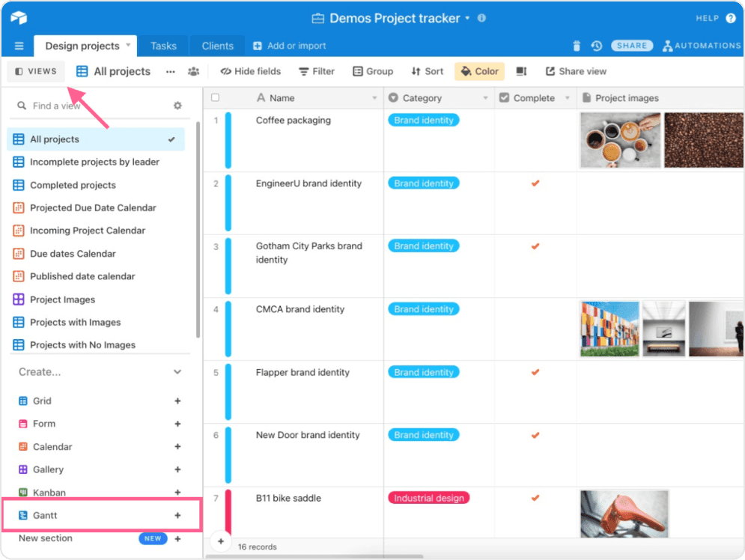The width and height of the screenshot is (745, 560).
Task: Open the Design projects tab dropdown arrow
Action: pyautogui.click(x=128, y=46)
